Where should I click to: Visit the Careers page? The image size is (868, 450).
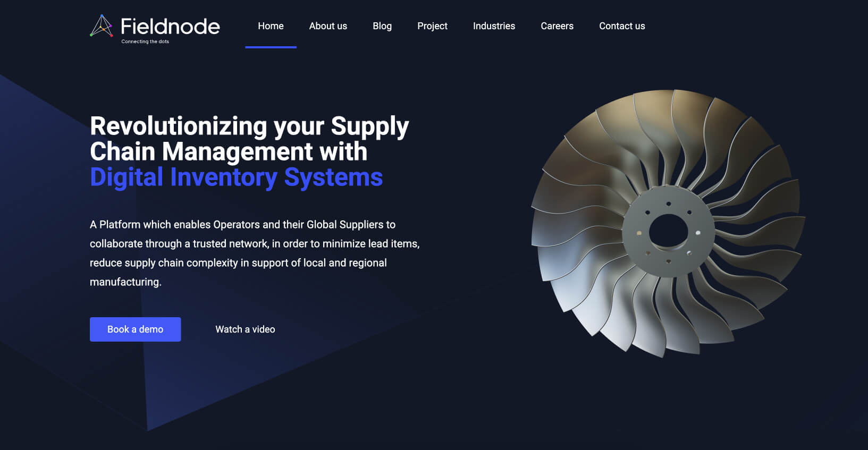557,26
